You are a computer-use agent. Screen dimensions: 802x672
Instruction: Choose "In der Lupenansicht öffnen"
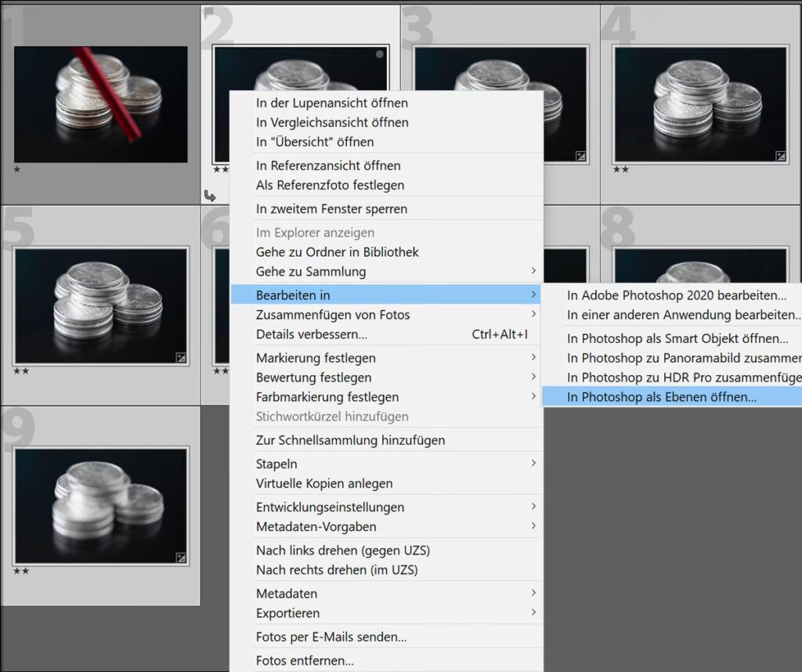(331, 103)
